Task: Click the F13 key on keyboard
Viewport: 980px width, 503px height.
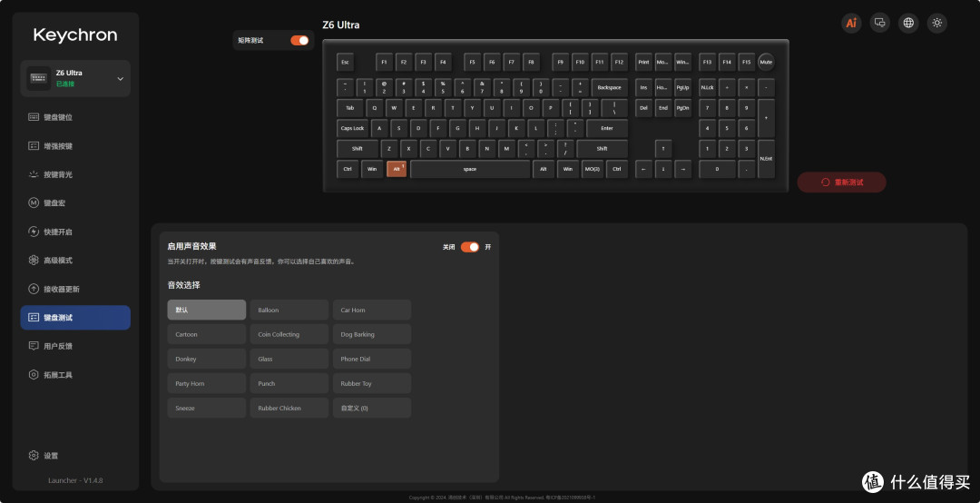Action: 707,62
